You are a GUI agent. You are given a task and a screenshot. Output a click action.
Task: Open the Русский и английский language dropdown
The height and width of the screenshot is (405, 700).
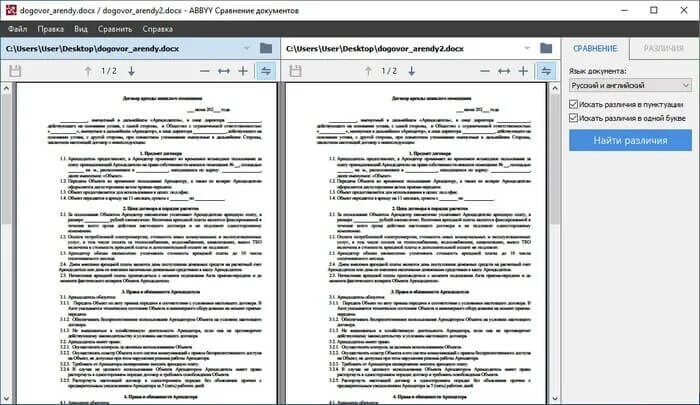tap(630, 85)
